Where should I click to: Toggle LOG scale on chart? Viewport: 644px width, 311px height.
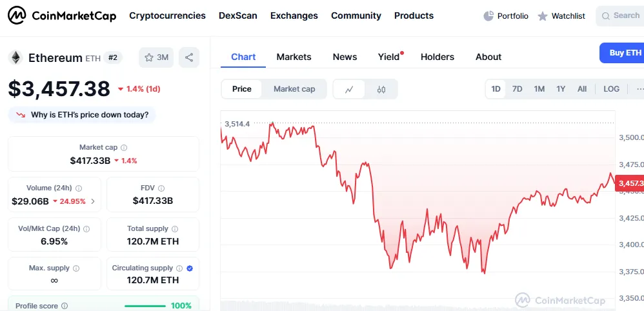point(611,89)
